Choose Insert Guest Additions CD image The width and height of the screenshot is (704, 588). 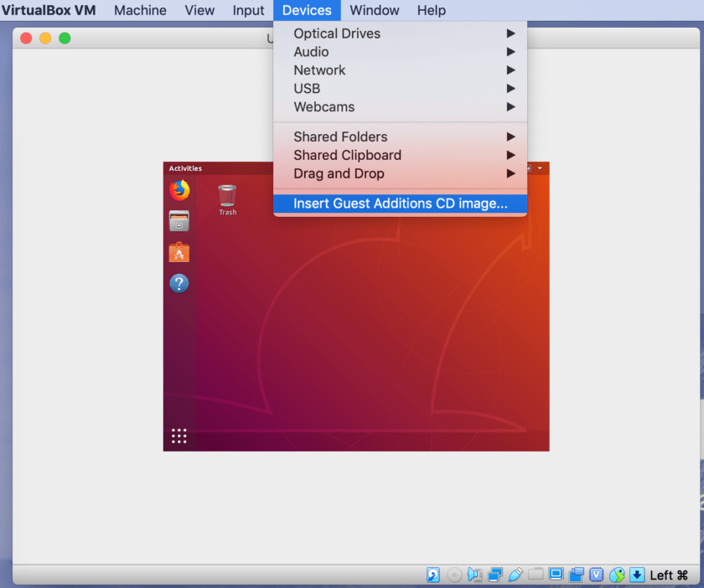(400, 204)
